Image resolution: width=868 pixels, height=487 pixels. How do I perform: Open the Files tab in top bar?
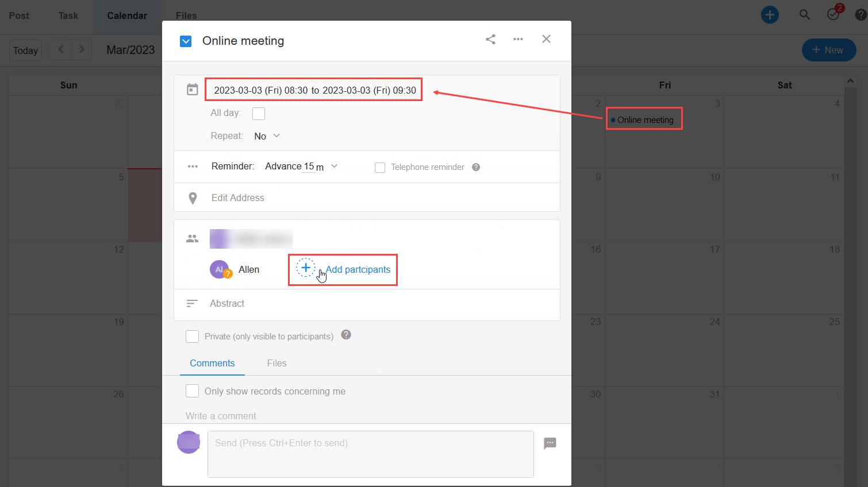186,16
